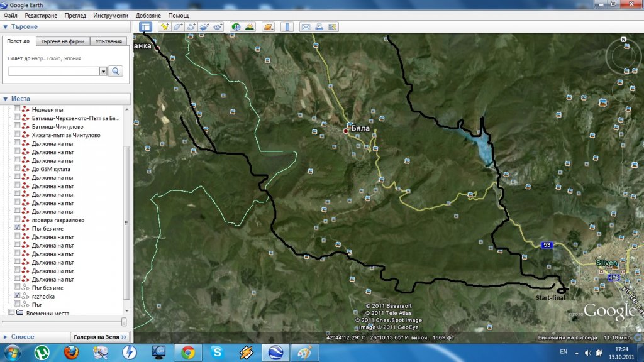Uncheck the razhodka path checkbox

click(17, 295)
